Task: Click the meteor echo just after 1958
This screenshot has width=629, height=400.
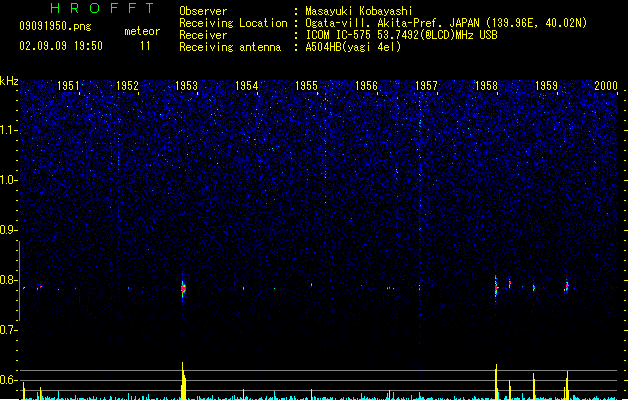Action: [x=496, y=287]
